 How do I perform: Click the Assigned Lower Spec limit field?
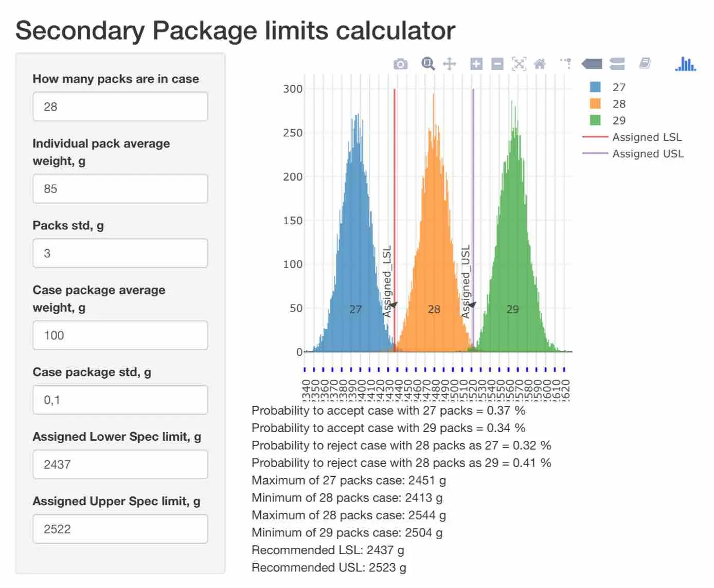tap(120, 465)
